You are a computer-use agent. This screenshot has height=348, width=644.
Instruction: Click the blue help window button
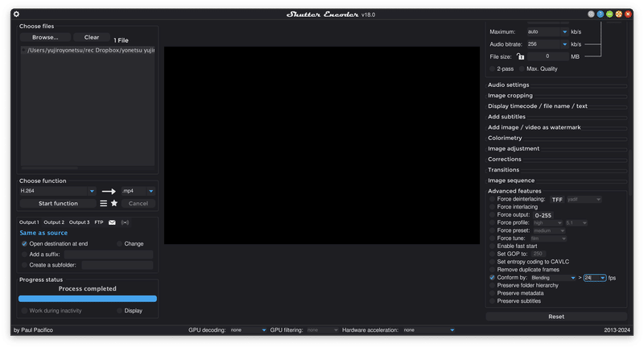[601, 14]
